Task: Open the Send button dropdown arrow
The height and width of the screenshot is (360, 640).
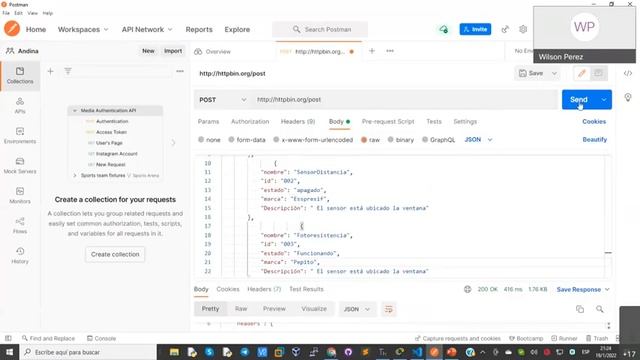Action: [603, 100]
